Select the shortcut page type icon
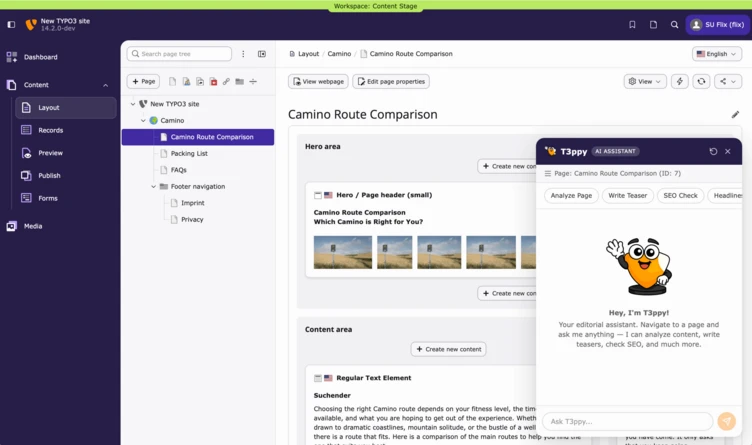 [x=200, y=82]
